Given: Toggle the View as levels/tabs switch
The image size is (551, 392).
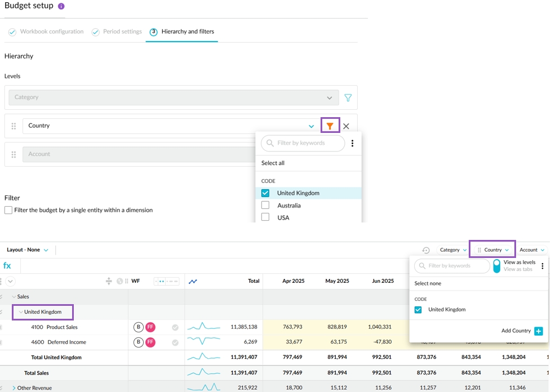Looking at the screenshot, I should (496, 266).
